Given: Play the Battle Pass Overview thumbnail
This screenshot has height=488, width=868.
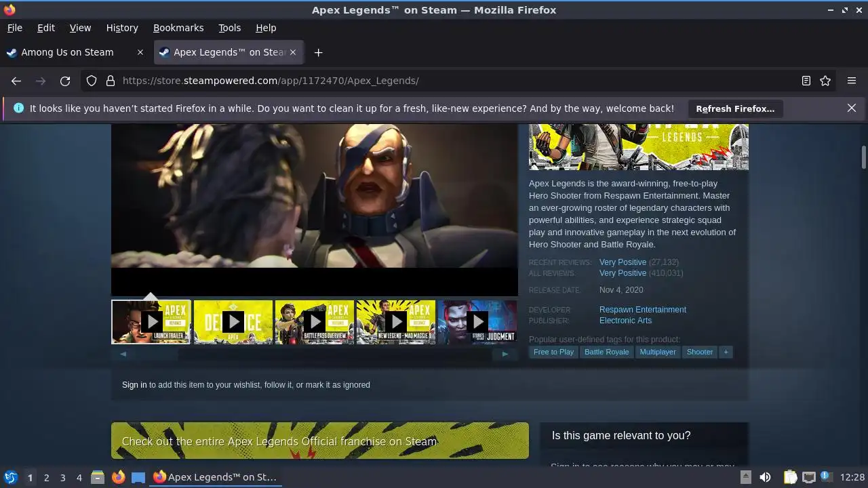Looking at the screenshot, I should [x=315, y=322].
